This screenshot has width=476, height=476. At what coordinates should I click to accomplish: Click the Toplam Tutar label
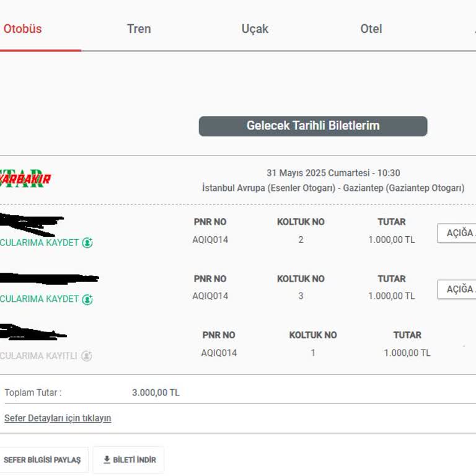33,393
